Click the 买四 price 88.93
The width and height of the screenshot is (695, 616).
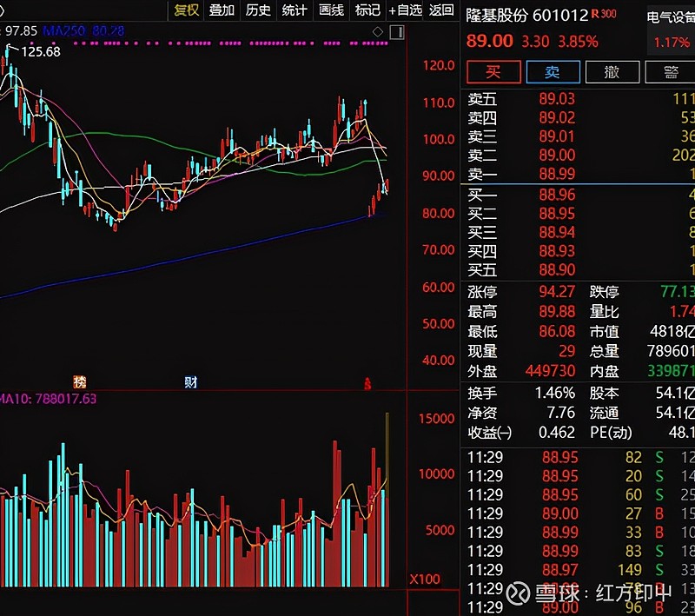click(557, 251)
